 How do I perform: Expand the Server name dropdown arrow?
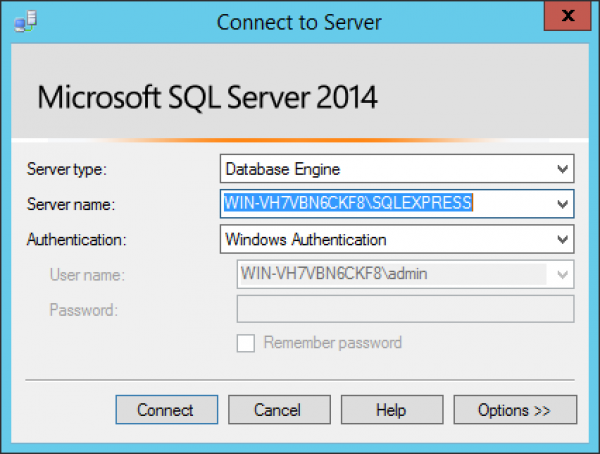(x=562, y=204)
